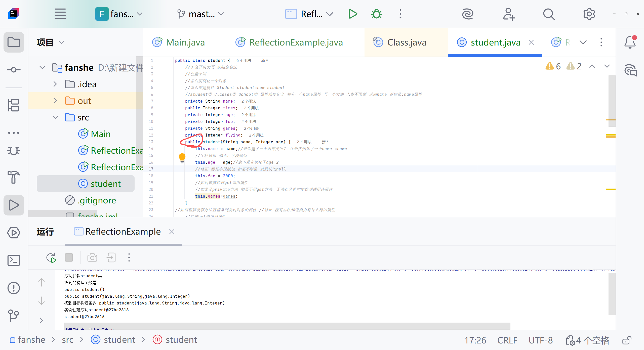Collapse the src folder node
Screen dimensions: 644x350
click(x=55, y=117)
